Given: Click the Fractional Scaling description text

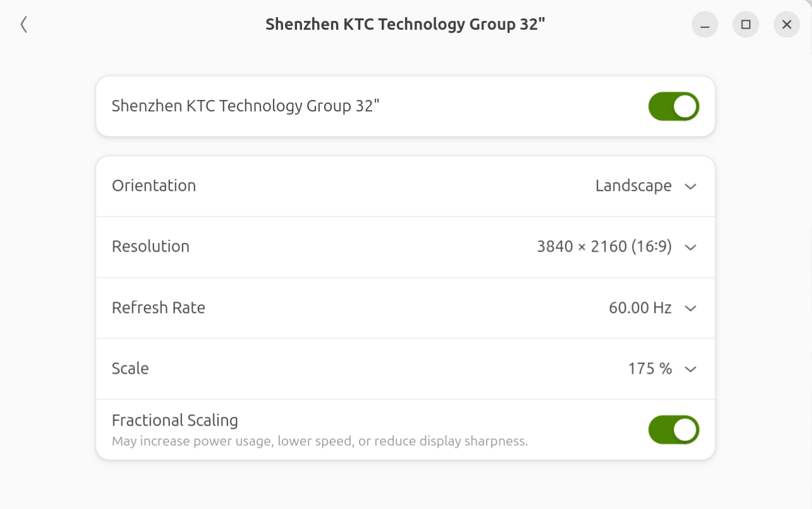Looking at the screenshot, I should pos(320,441).
